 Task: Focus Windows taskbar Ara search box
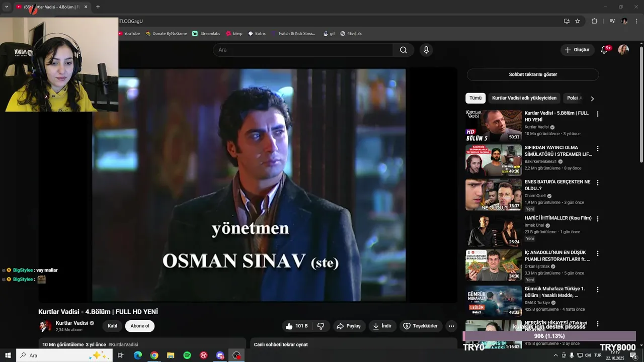(x=64, y=355)
